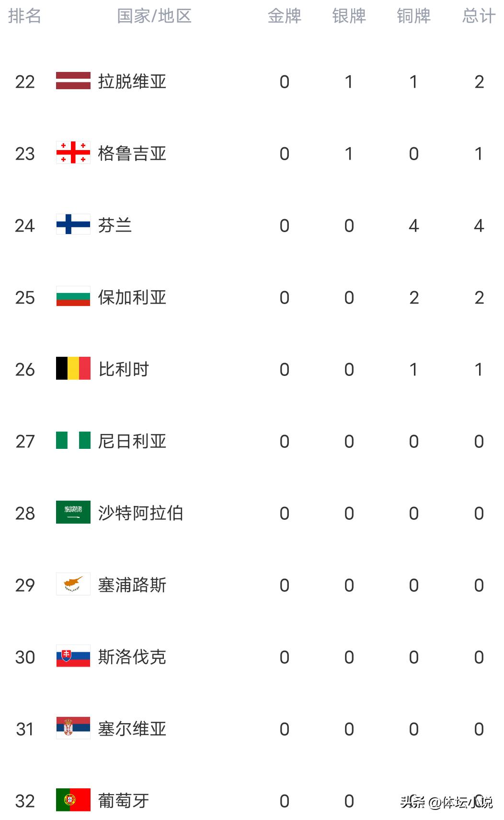Click the 头条 @体坛小说 watermark
This screenshot has width=504, height=820.
point(446,802)
